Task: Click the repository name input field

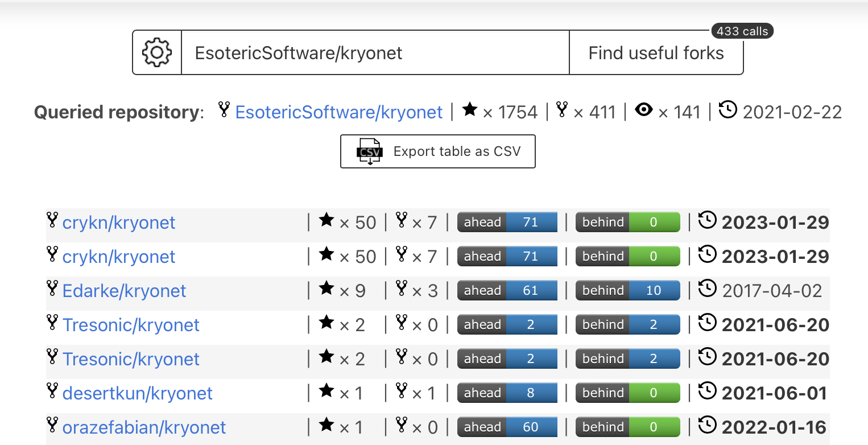Action: pyautogui.click(x=375, y=52)
